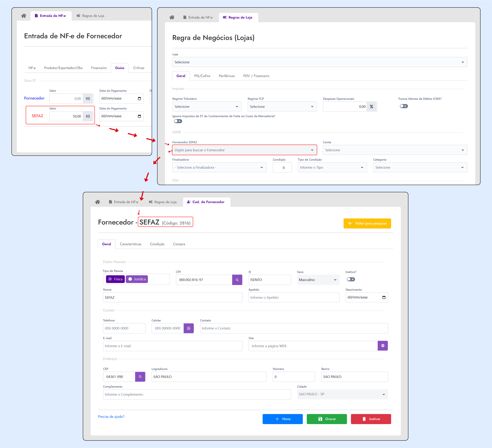Expand the Fornecedor SEFAZ search dropdown
The height and width of the screenshot is (448, 492).
click(244, 150)
